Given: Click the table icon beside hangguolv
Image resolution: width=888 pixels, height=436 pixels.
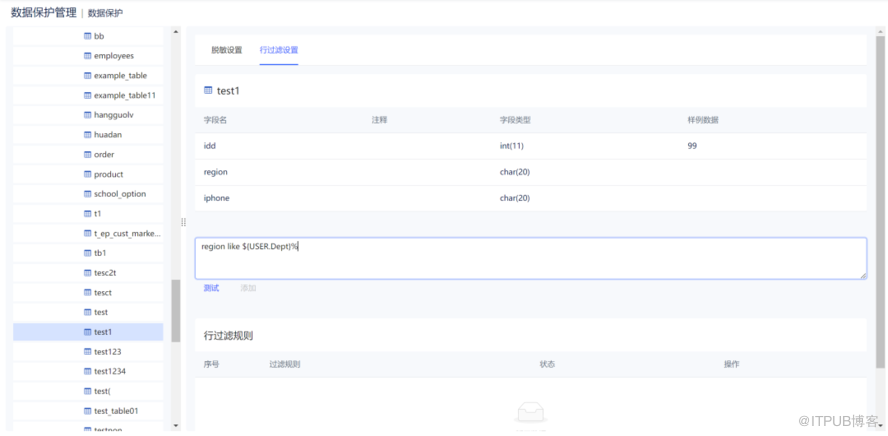Looking at the screenshot, I should (x=87, y=115).
